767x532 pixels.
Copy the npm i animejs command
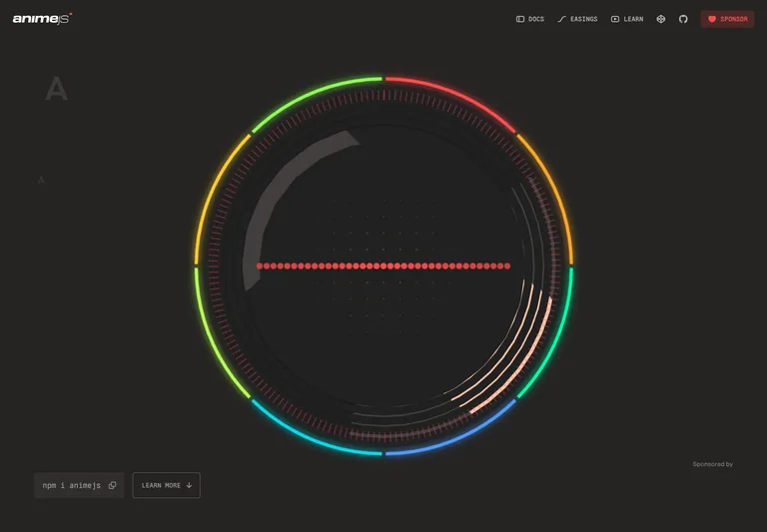[x=113, y=485]
